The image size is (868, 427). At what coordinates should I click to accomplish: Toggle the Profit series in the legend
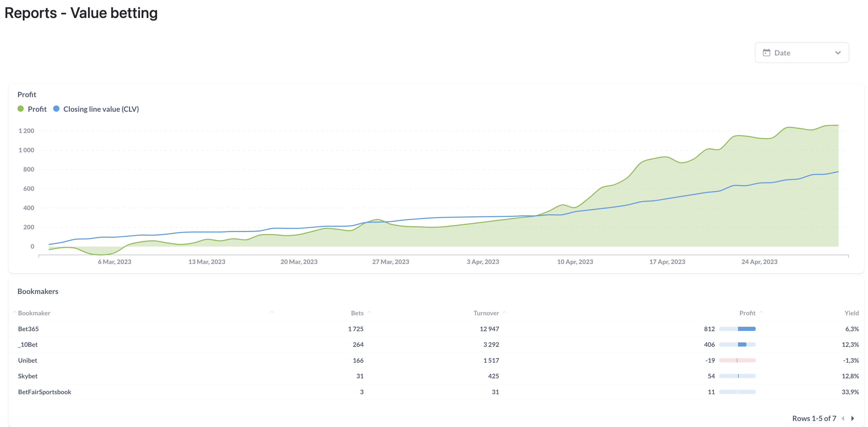(x=32, y=109)
